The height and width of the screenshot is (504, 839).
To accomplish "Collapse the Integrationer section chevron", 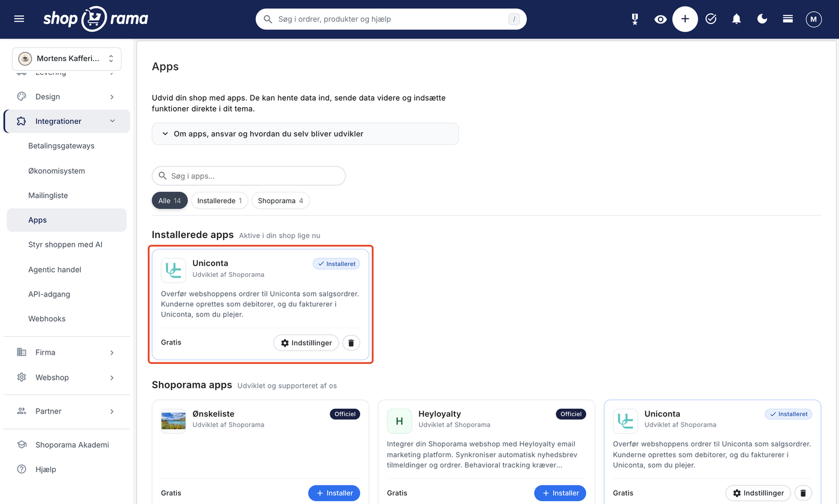I will [x=112, y=121].
